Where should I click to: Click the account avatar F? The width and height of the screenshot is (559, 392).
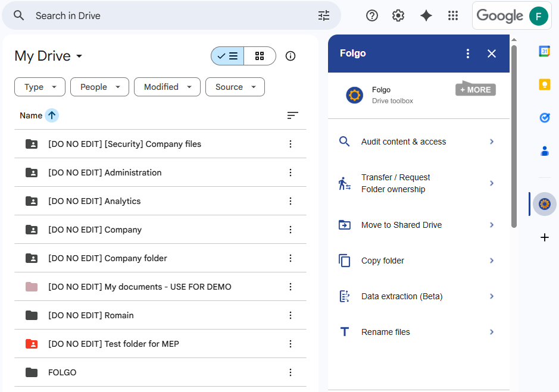[538, 16]
